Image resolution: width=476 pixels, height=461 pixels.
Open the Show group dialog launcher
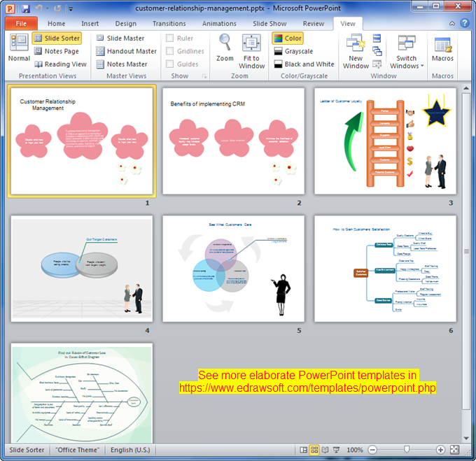pos(204,76)
